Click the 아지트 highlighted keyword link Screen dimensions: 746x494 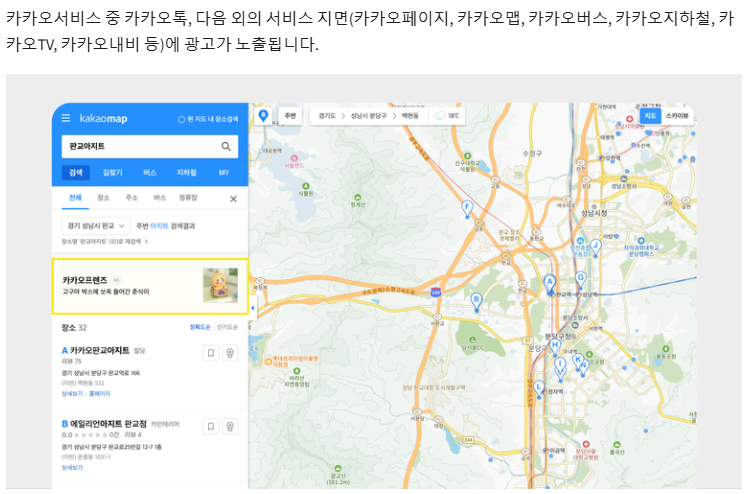click(x=159, y=226)
